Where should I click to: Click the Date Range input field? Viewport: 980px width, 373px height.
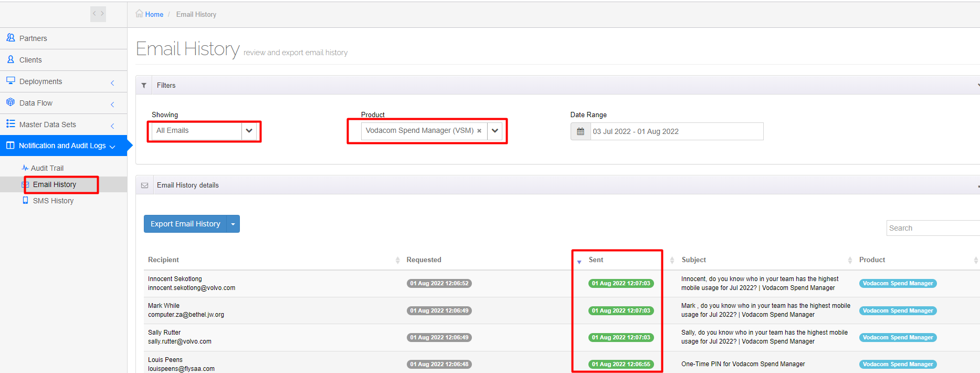(677, 131)
